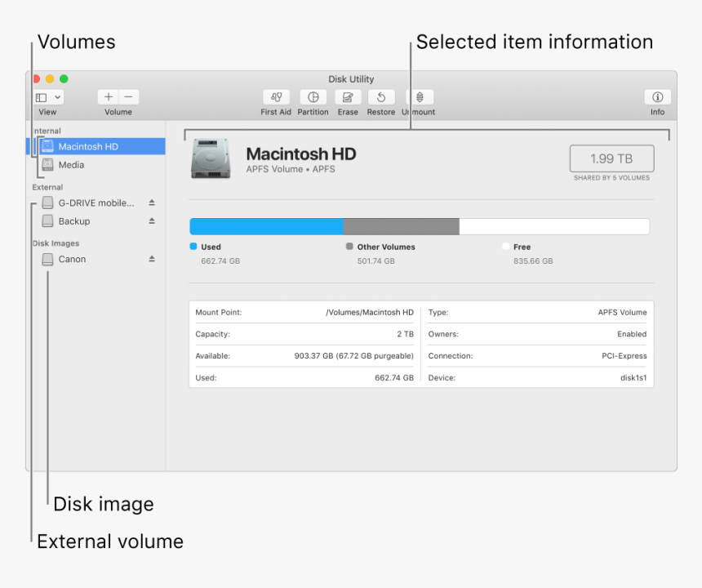Add a volume with the plus button
Viewport: 702px width, 588px height.
(109, 97)
